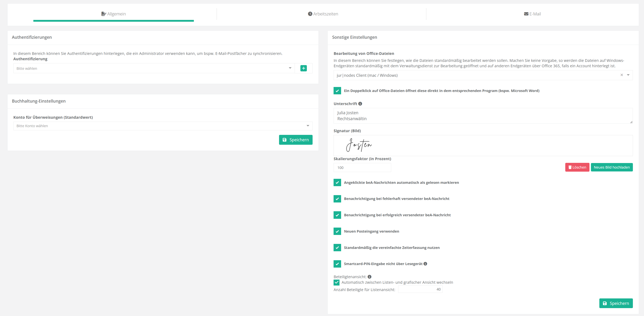This screenshot has width=644, height=316.
Task: Uncheck Doppelklick auf Office-Dateien option
Action: coord(337,91)
